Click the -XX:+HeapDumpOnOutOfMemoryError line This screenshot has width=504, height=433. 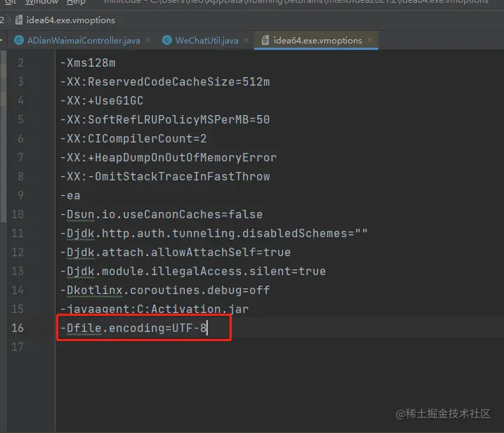[168, 158]
